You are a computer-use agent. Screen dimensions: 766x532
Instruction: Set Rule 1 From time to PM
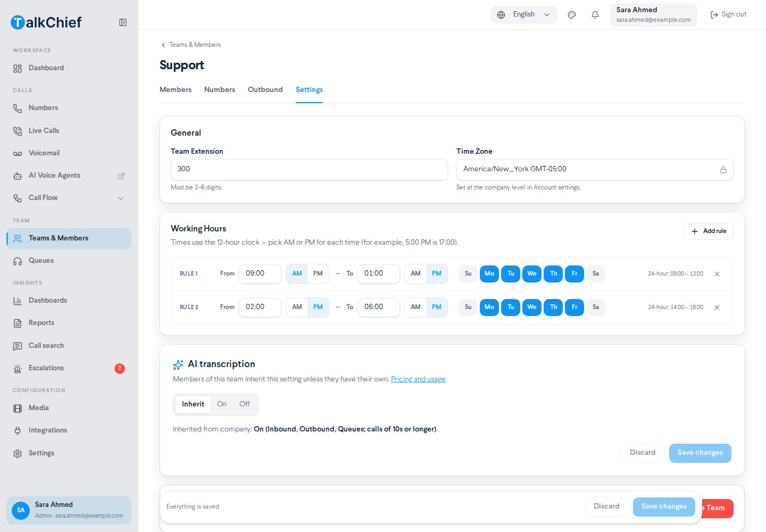[x=318, y=274]
